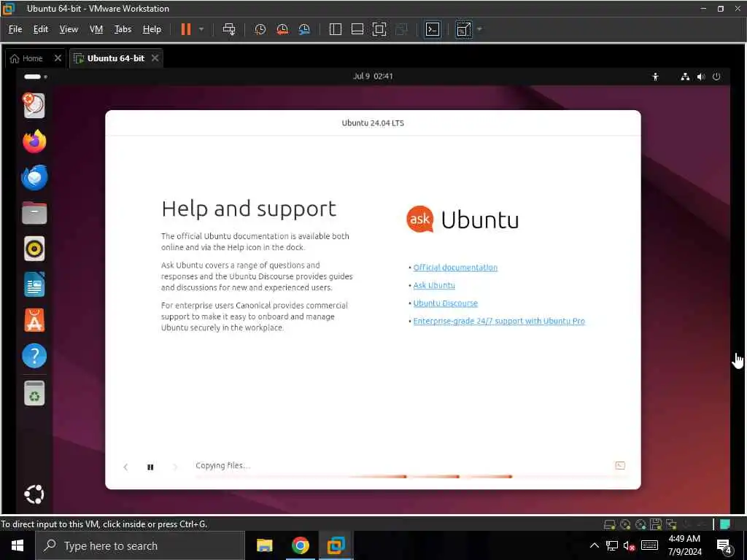Click the Ubuntu activities workspace indicator
The width and height of the screenshot is (747, 560).
click(36, 77)
